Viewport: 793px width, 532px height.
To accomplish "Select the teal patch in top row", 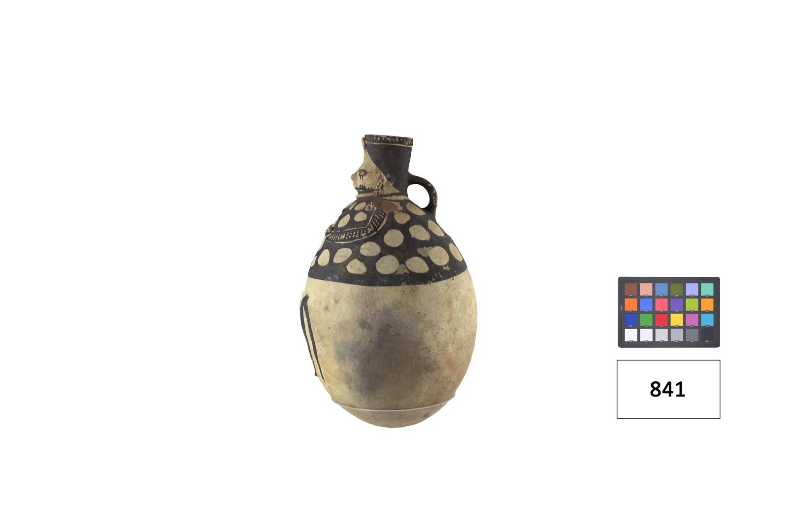I will pos(707,289).
